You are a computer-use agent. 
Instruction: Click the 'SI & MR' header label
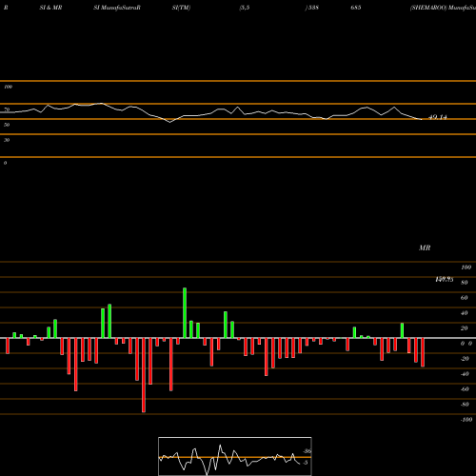click(50, 8)
